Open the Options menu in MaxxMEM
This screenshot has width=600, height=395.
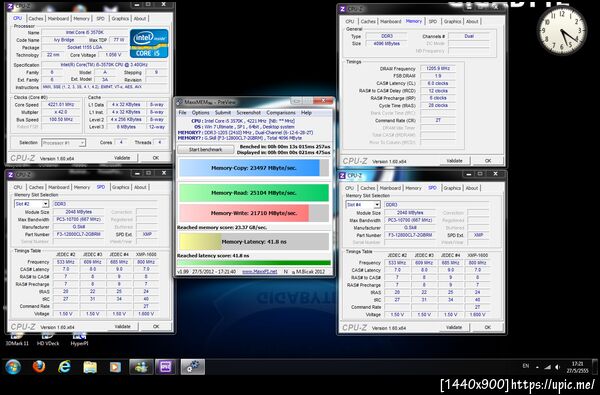201,113
